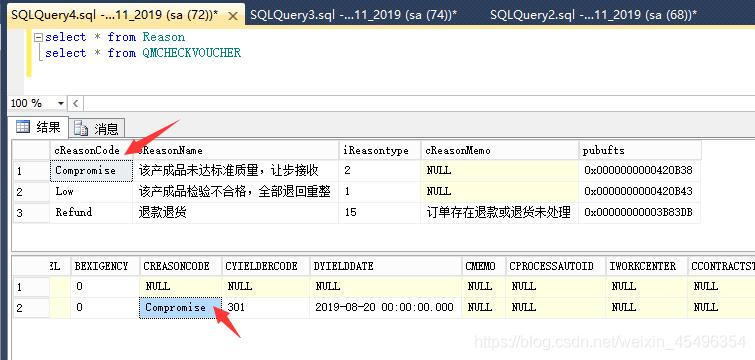
Task: Click the Low reason code cell
Action: point(91,192)
